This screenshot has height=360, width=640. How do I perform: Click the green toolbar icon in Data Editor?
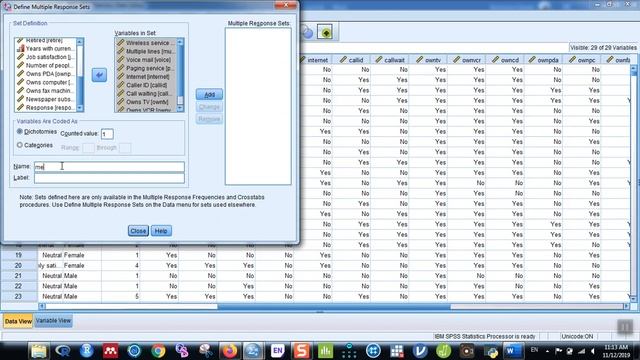pyautogui.click(x=325, y=32)
